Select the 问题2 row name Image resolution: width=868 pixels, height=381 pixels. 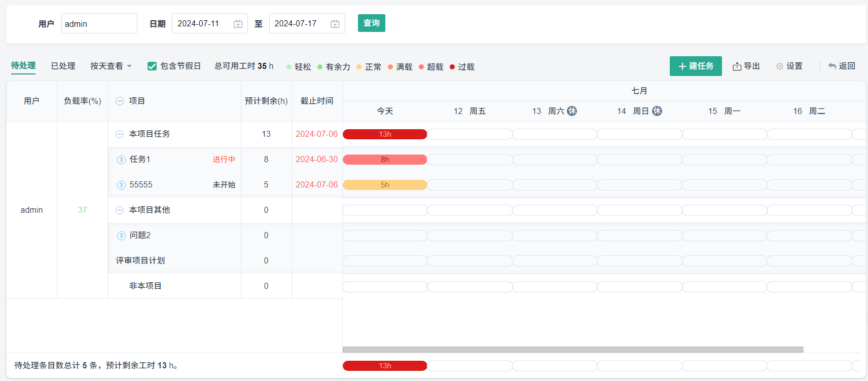pos(140,236)
